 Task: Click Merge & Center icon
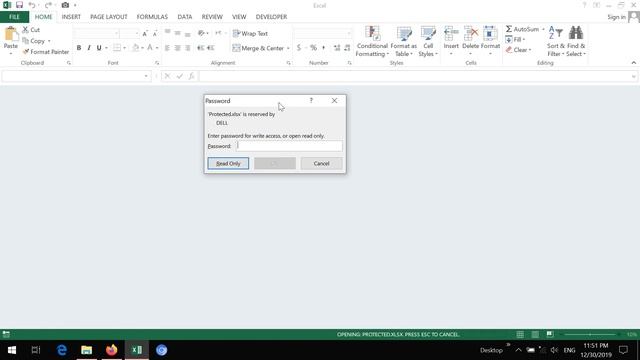coord(236,48)
